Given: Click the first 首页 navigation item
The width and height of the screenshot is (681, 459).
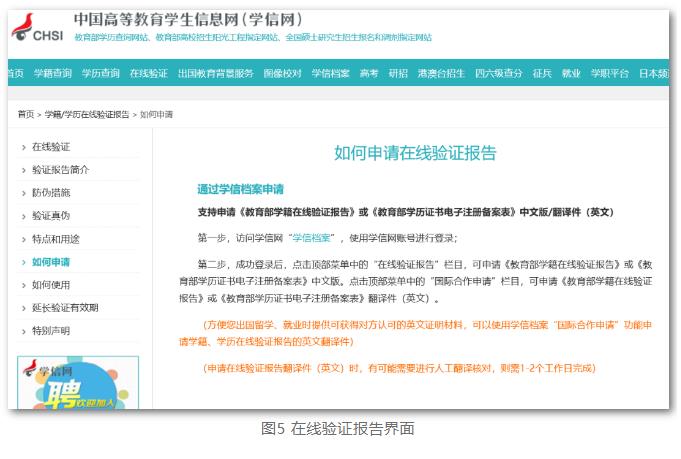Looking at the screenshot, I should tap(16, 73).
